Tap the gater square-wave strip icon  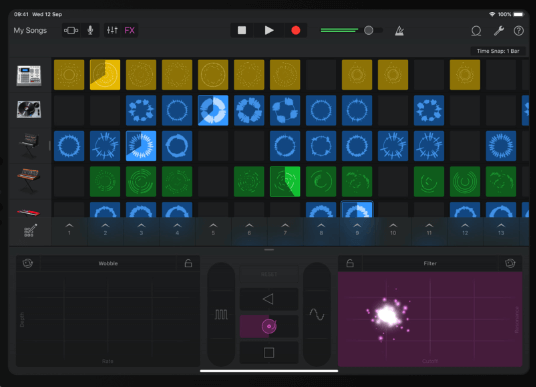[221, 314]
